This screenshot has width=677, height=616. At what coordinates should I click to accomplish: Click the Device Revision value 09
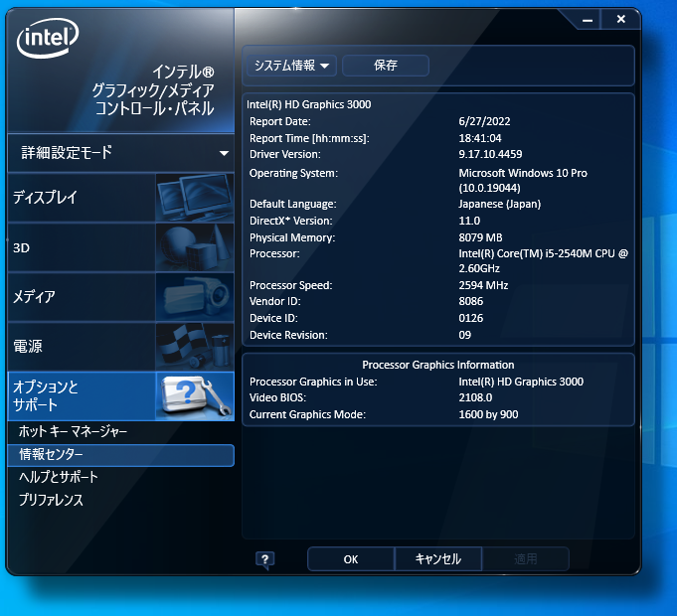[x=465, y=335]
